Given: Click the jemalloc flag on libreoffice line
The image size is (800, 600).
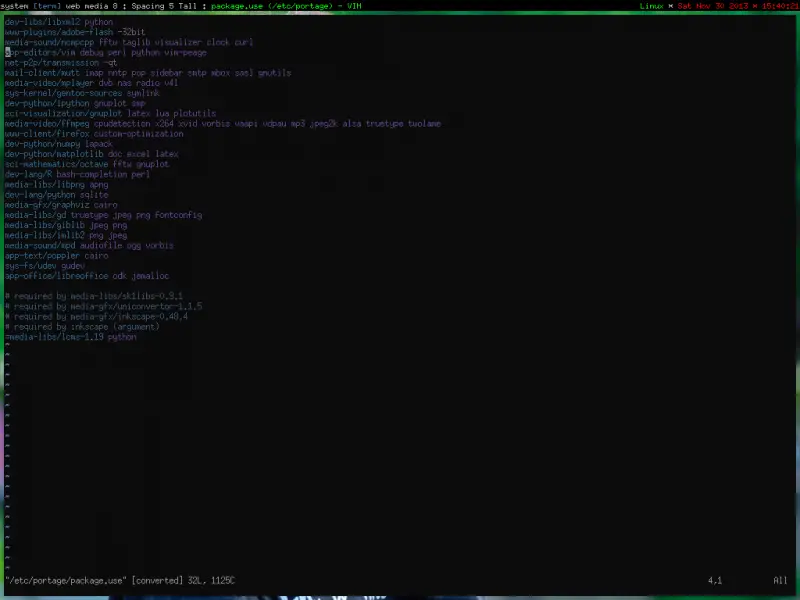Looking at the screenshot, I should 151,276.
